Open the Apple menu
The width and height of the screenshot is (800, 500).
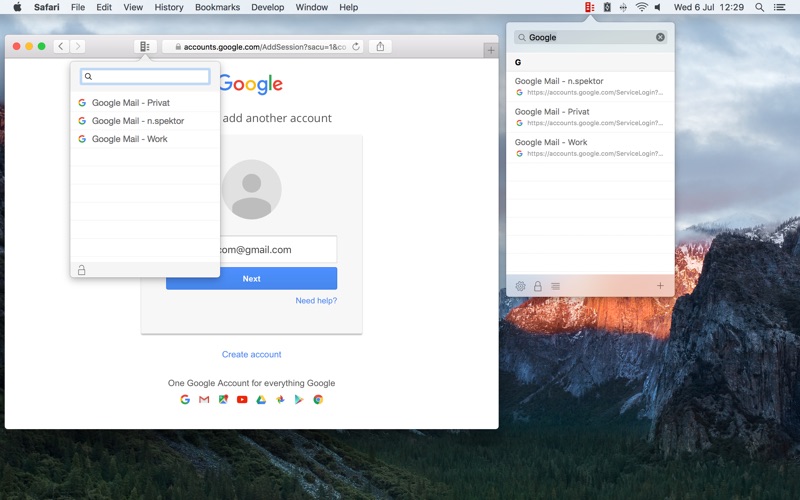(17, 7)
